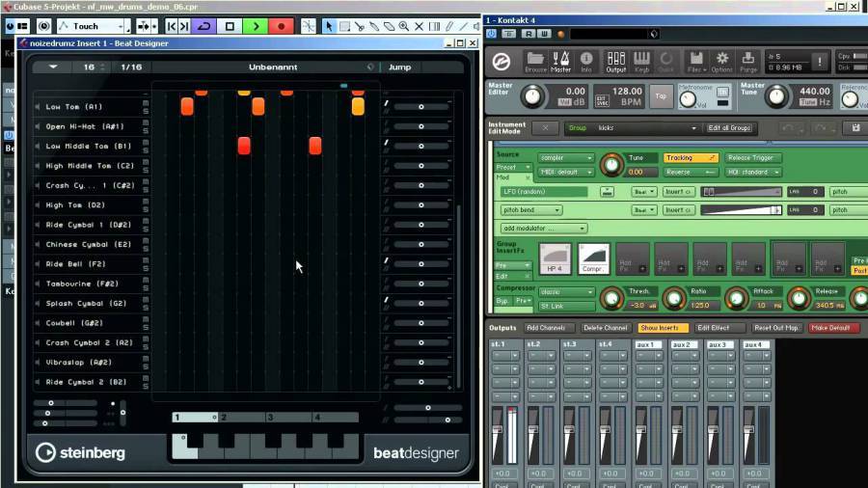Mute the Low Tom (A1) lane

point(146,101)
